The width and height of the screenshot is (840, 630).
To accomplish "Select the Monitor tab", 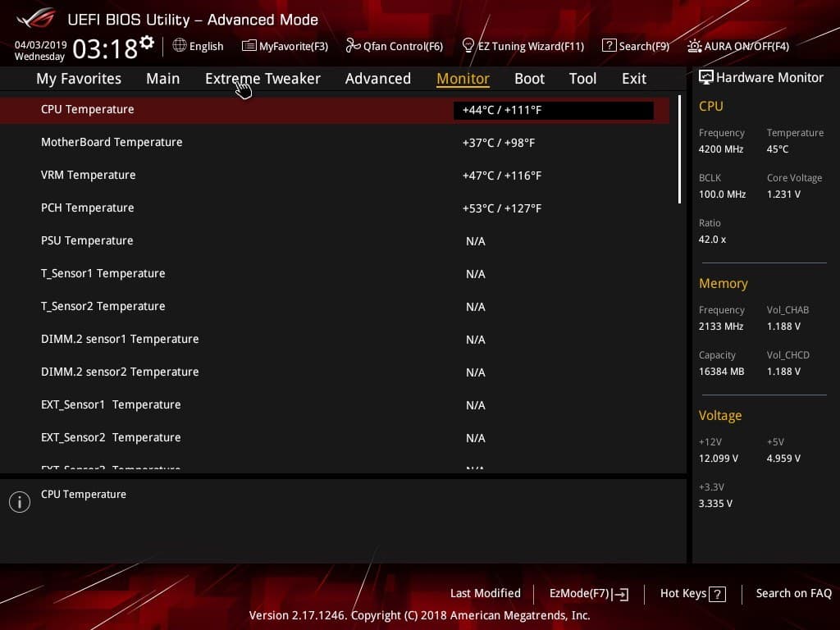I will pos(463,79).
